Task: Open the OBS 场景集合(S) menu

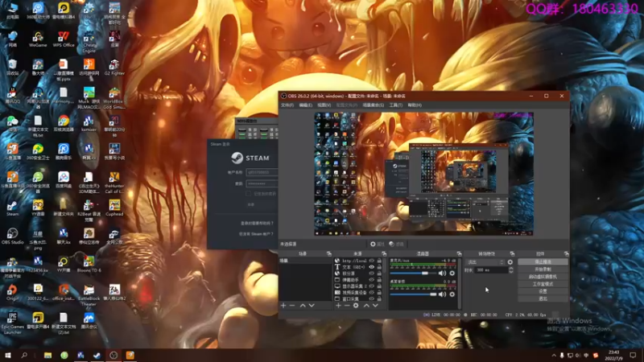Action: [373, 105]
